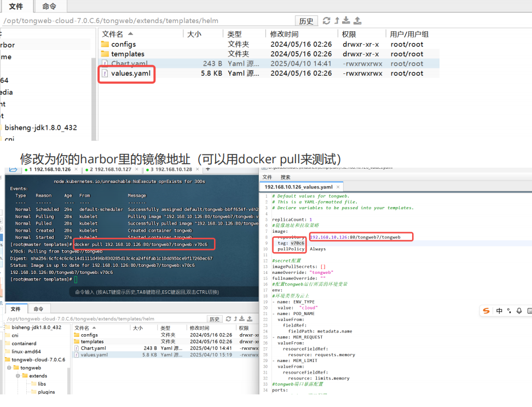Click 用户/用户组 column header
Image resolution: width=532 pixels, height=407 pixels.
coord(409,34)
